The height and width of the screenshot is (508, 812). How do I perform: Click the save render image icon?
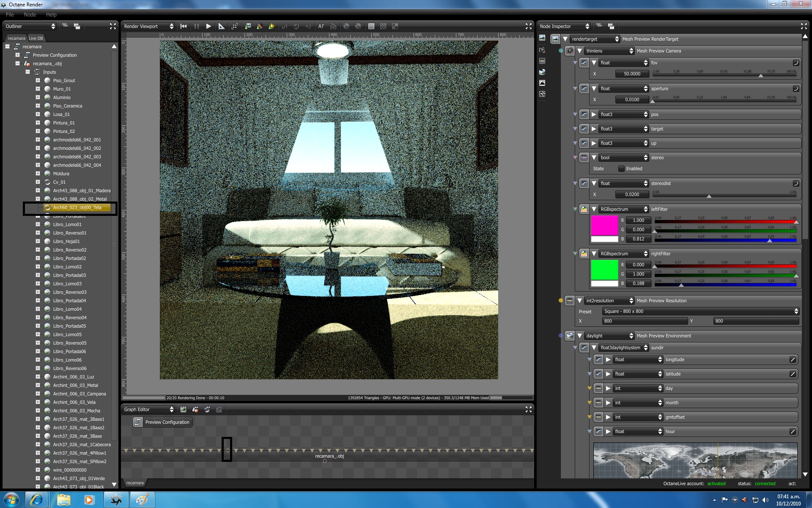point(248,26)
